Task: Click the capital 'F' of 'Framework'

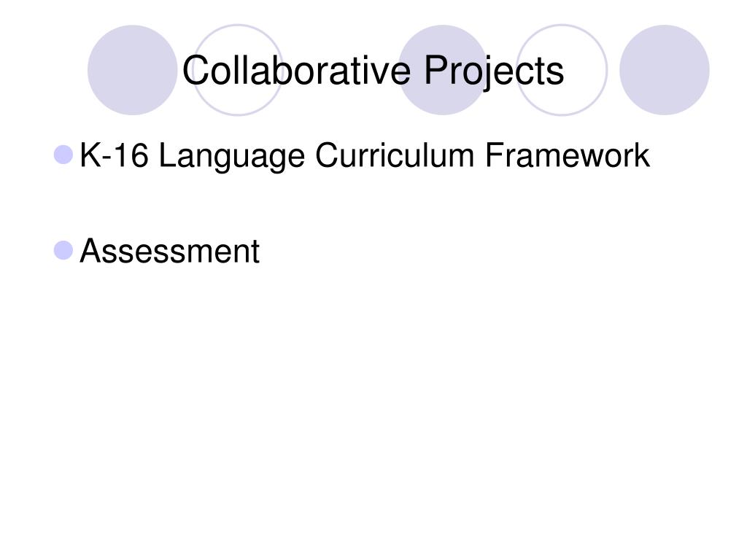Action: tap(495, 155)
